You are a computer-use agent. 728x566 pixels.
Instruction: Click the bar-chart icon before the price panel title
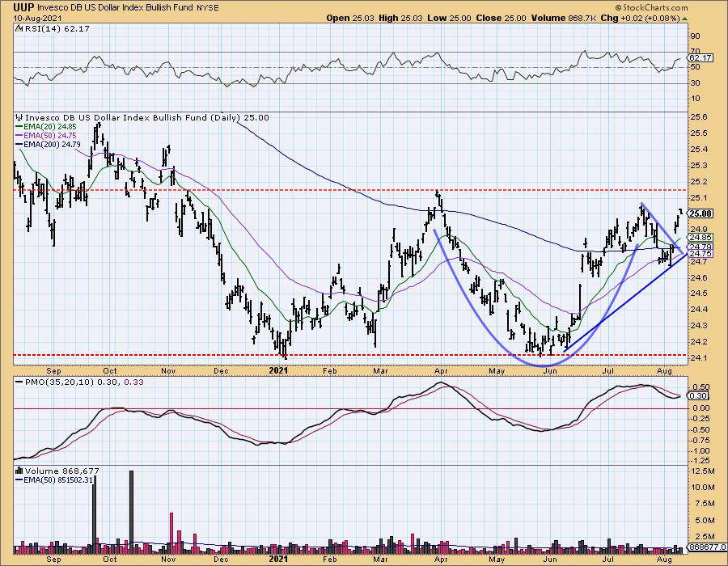(19, 117)
